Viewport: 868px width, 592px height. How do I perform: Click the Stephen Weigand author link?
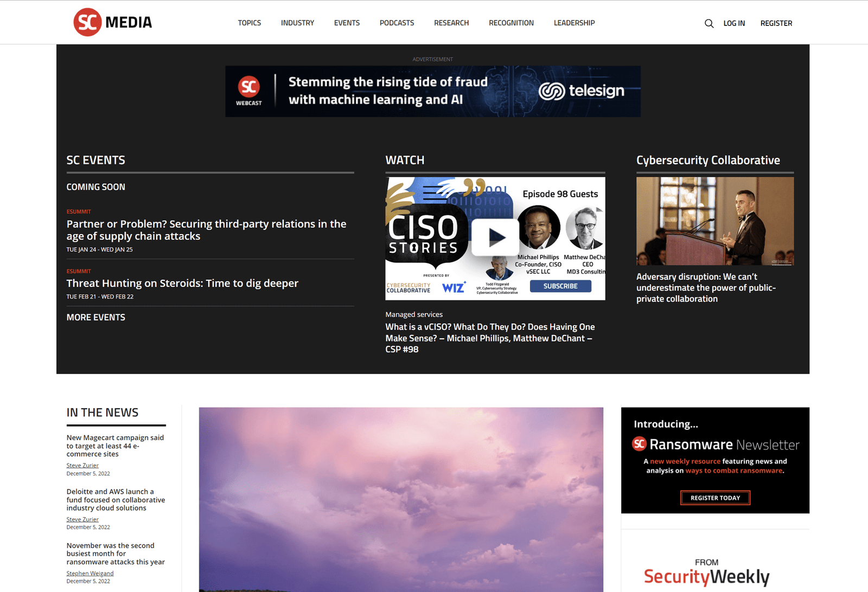point(90,574)
